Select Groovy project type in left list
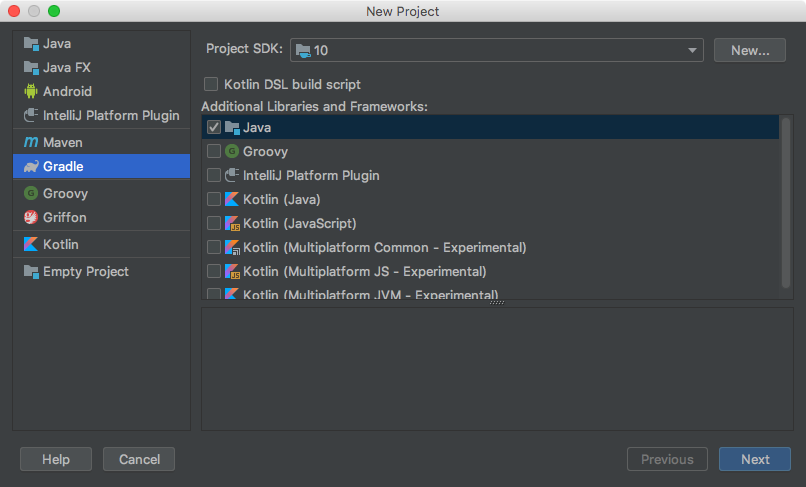This screenshot has height=487, width=806. [x=65, y=194]
